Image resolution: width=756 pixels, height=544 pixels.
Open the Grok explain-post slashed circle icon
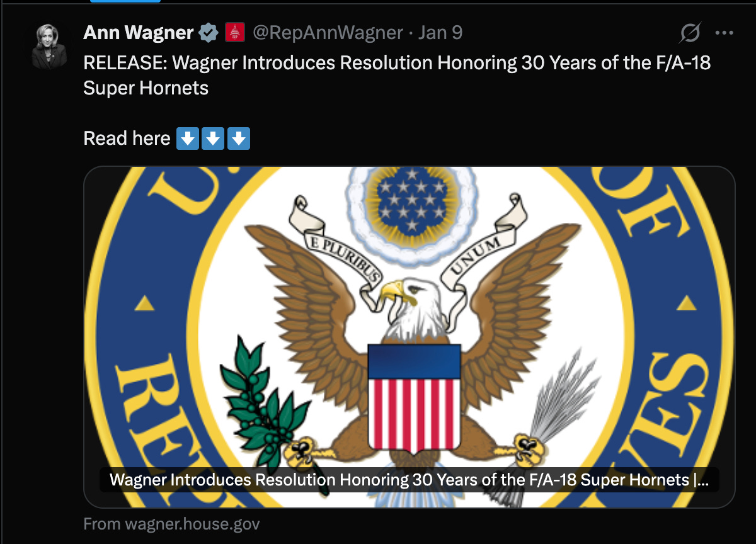(691, 33)
